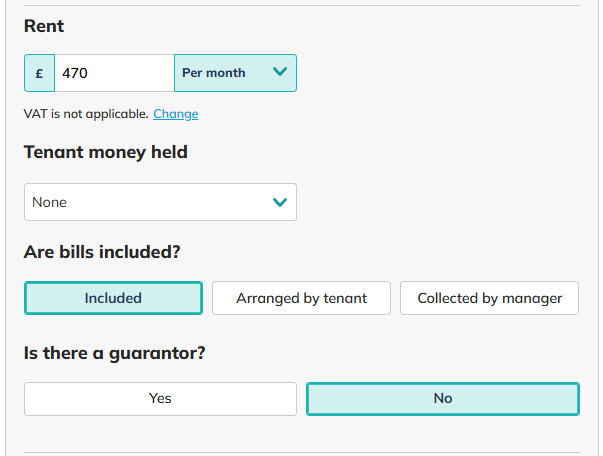Image resolution: width=603 pixels, height=456 pixels.
Task: Click the rent amount field showing 470
Action: 114,73
